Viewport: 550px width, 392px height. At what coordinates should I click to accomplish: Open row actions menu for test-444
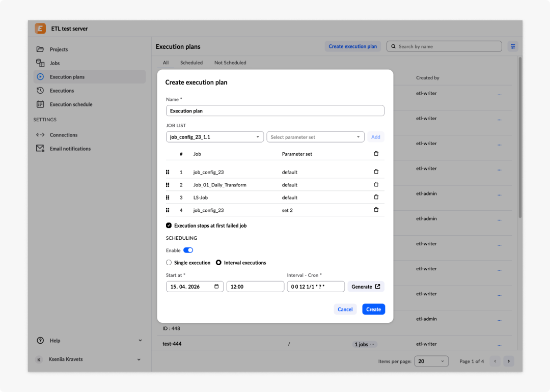[500, 345]
